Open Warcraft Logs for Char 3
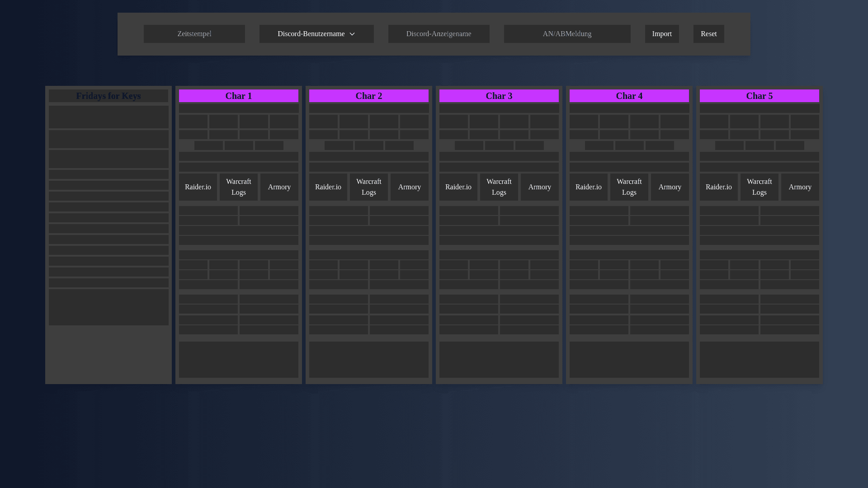Screen dimensions: 868x488 pyautogui.click(x=499, y=187)
